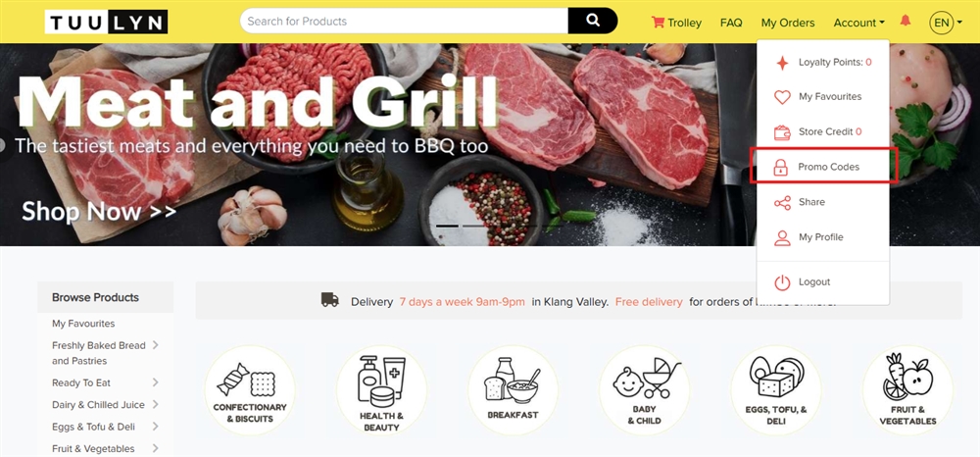
Task: Expand the Ready To Eat submenu arrow
Action: (x=155, y=382)
